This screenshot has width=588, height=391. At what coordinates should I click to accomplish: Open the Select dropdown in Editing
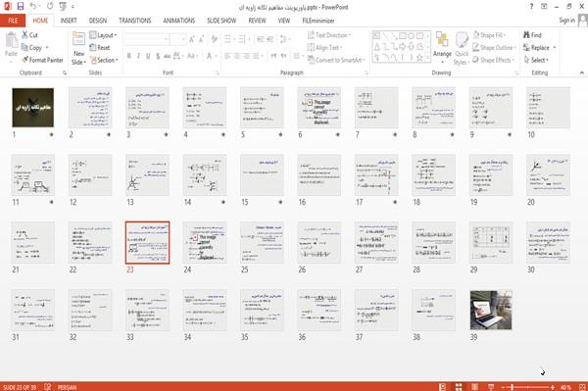536,60
